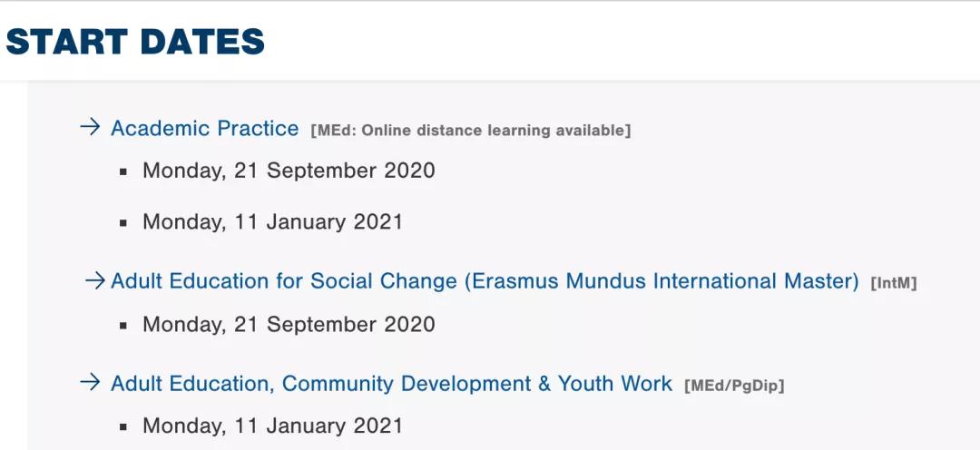Click the 'Erasmus Mundus International Master' parenthetical text
This screenshot has width=980, height=450.
click(661, 281)
